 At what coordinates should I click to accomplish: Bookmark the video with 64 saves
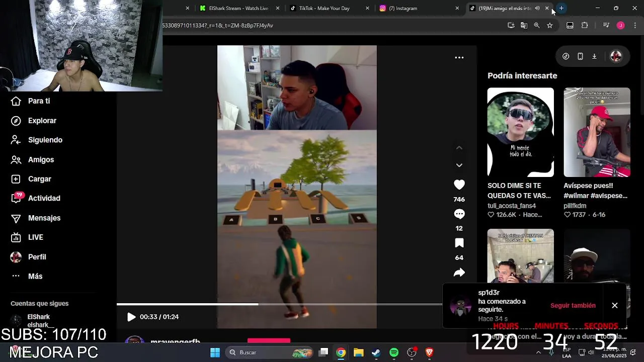459,243
